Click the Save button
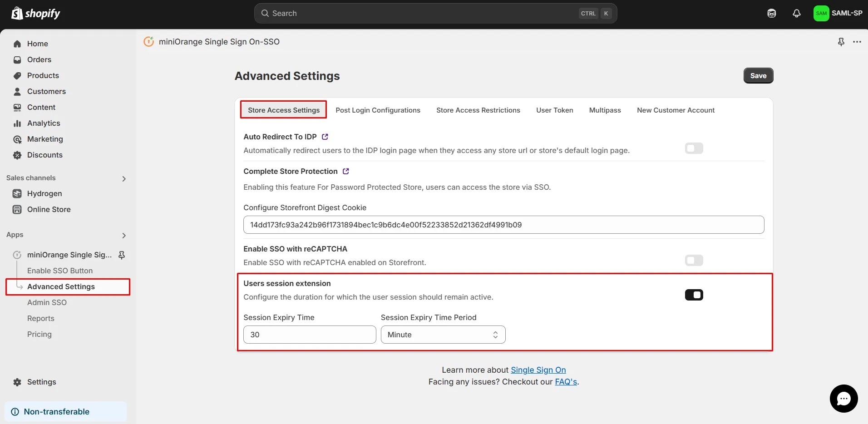The image size is (868, 424). [x=759, y=76]
